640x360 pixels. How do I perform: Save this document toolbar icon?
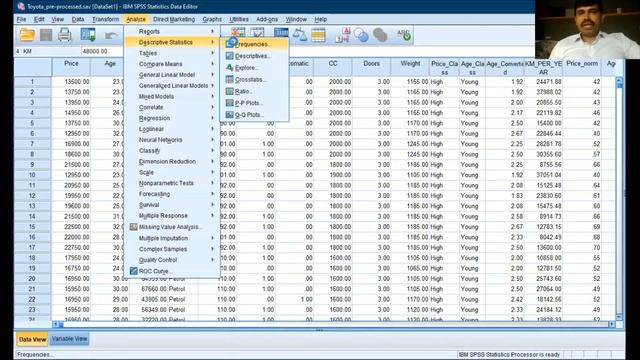(x=46, y=35)
